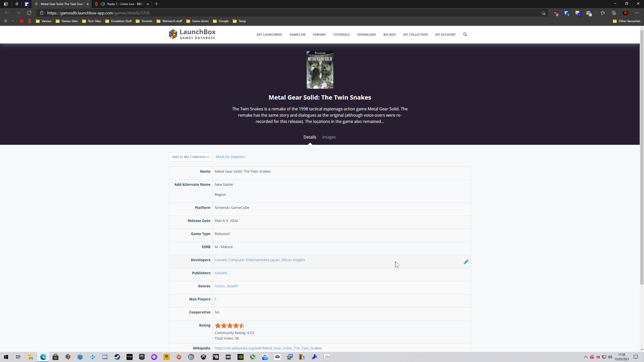Open Konami Computer Entertainment Japan developer link
Viewport: 644px width, 362px height.
click(x=247, y=260)
